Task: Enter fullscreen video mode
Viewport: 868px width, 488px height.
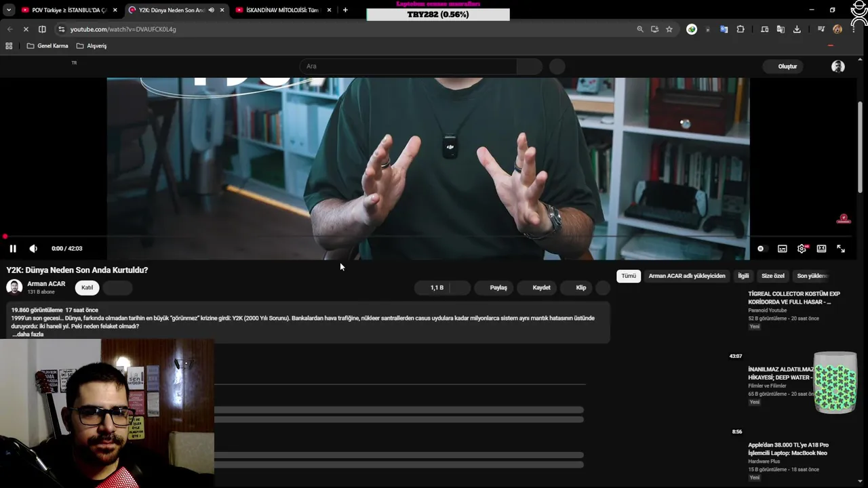Action: [841, 249]
